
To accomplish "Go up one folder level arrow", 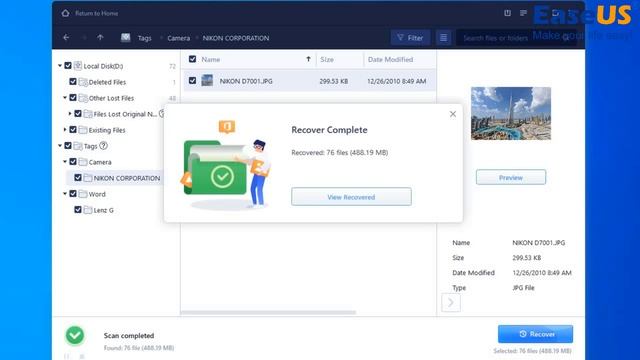I will tap(100, 38).
